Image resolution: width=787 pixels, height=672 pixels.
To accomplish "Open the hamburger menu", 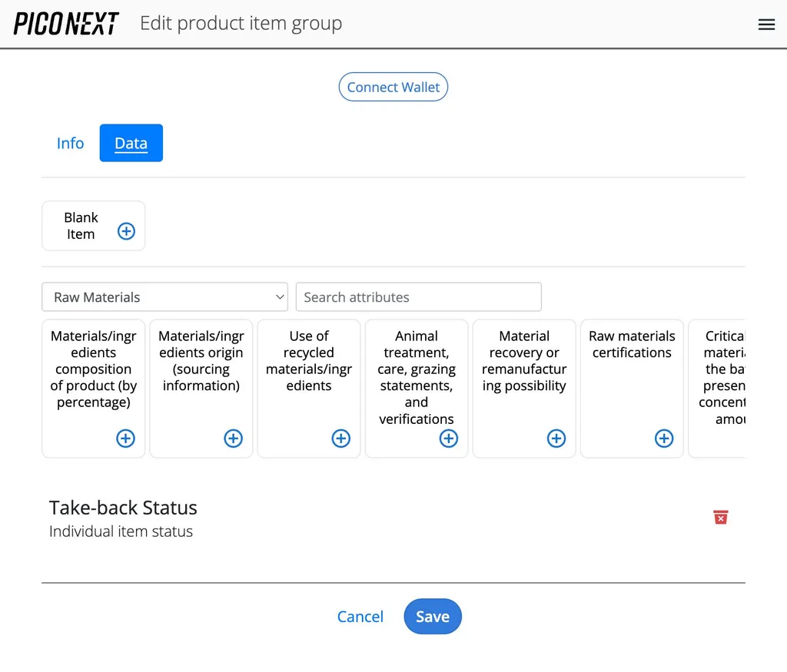I will point(766,24).
